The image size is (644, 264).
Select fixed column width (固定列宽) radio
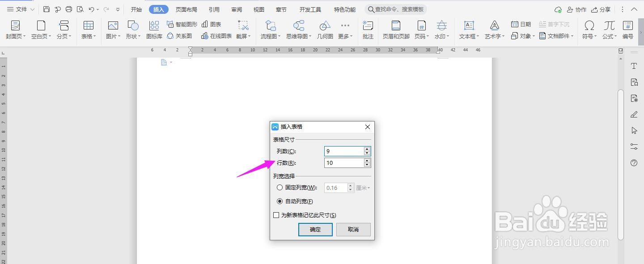(280, 188)
